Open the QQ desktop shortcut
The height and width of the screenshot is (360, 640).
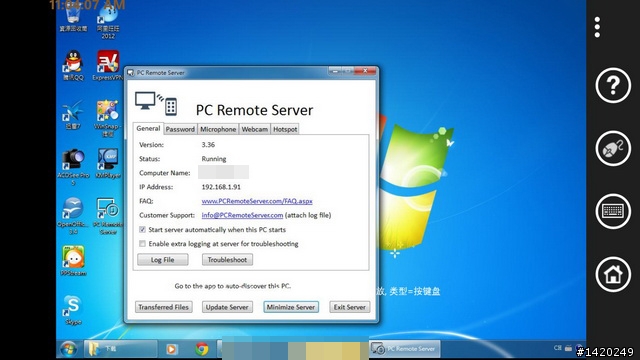point(73,65)
